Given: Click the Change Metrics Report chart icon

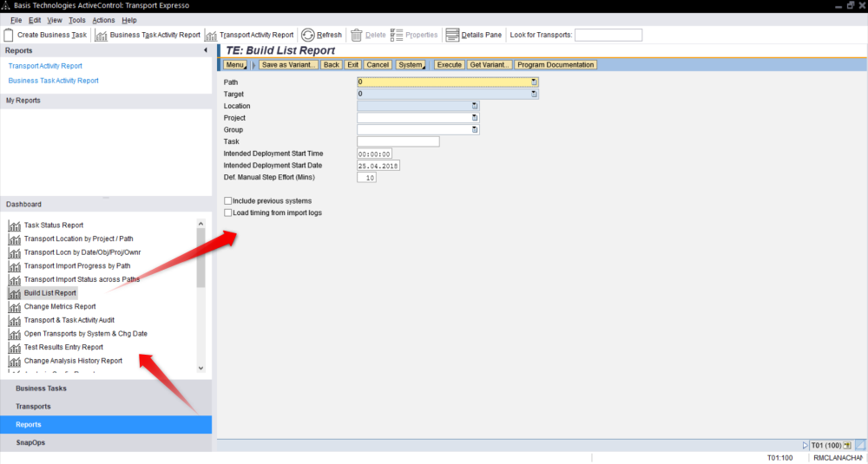Looking at the screenshot, I should coord(15,307).
